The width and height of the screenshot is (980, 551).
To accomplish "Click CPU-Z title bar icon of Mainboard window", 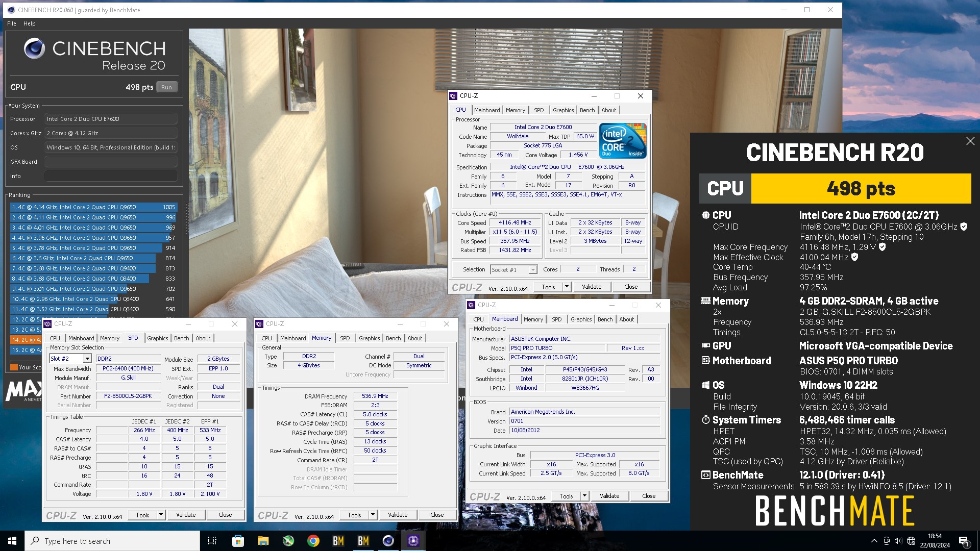I will [471, 305].
